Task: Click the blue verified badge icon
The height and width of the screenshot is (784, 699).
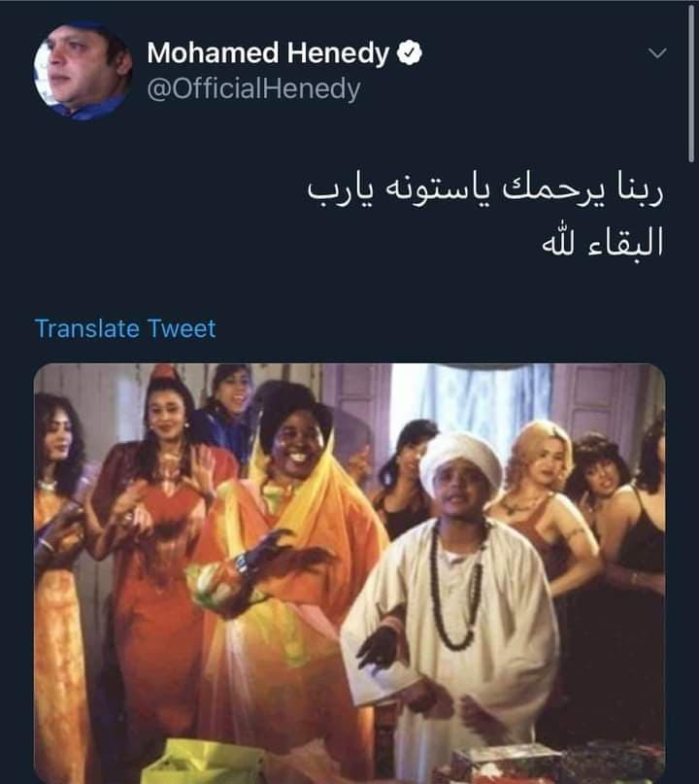Action: coord(410,53)
